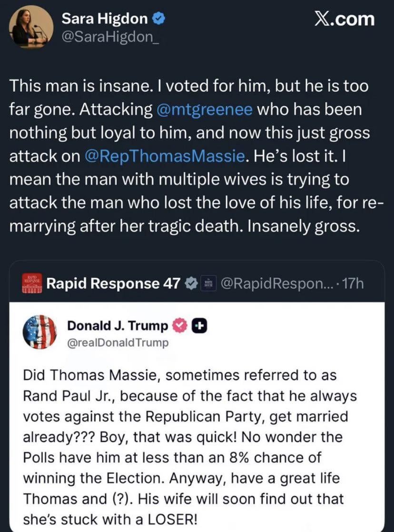394x532 pixels.
Task: Open the @realDonaldTrump handle
Action: click(118, 343)
